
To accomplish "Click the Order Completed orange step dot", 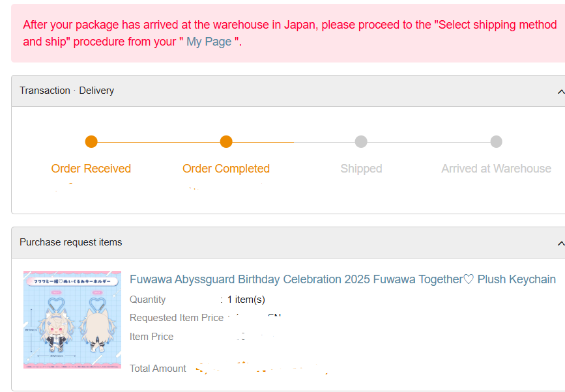I will coord(226,141).
